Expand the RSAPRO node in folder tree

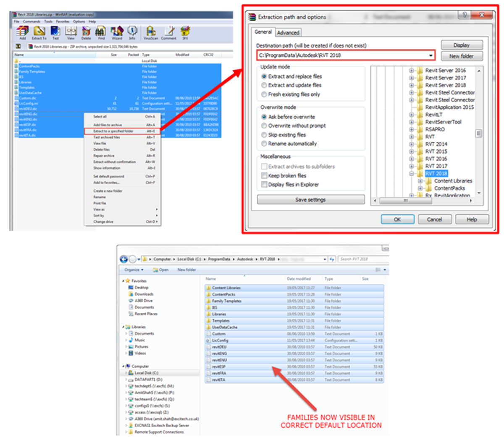[412, 129]
